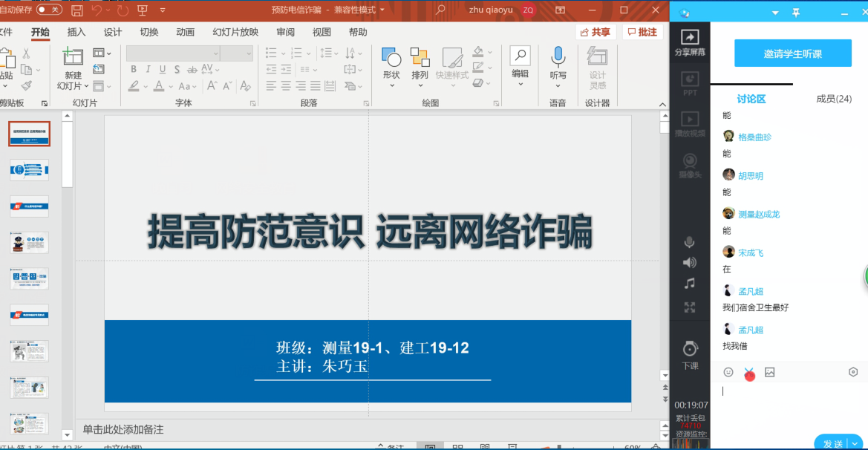The image size is (868, 450).
Task: Switch to the 插入 ribbon tab
Action: (76, 32)
